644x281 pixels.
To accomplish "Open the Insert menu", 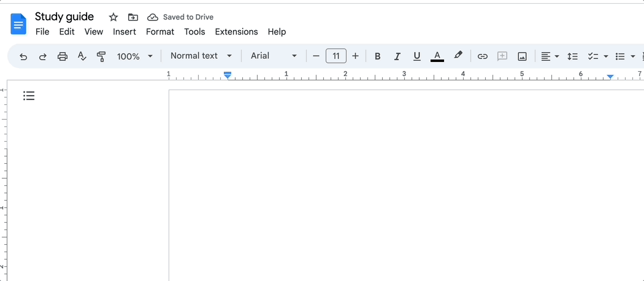I will 125,32.
